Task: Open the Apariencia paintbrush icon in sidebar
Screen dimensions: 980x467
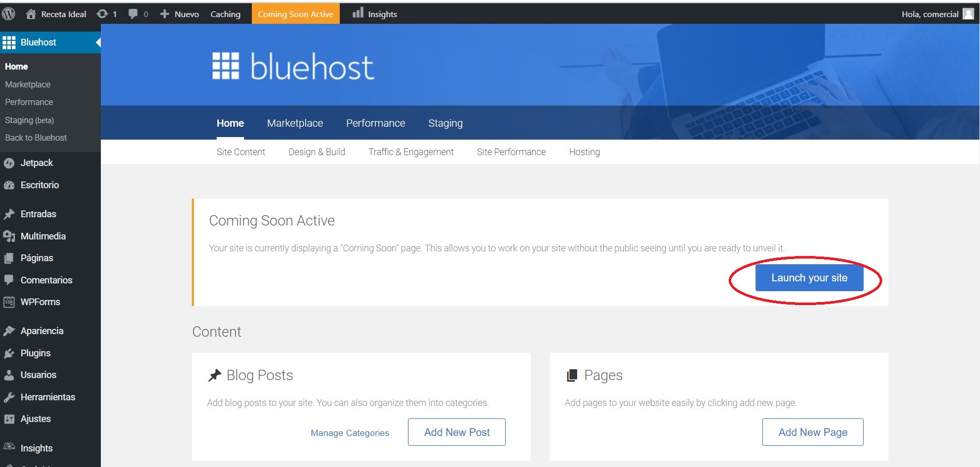Action: pyautogui.click(x=9, y=331)
